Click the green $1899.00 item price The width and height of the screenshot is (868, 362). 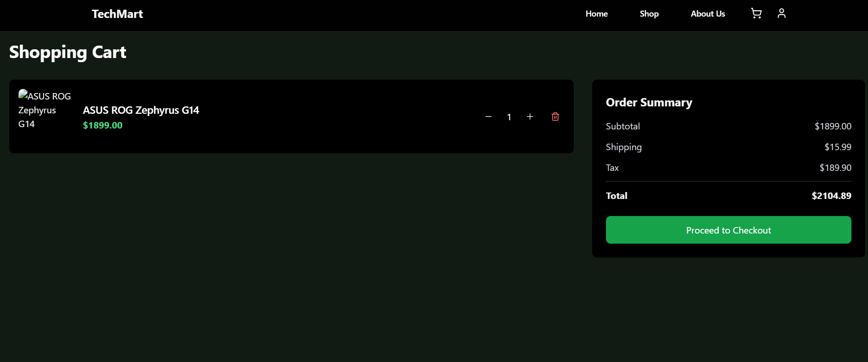pos(103,125)
